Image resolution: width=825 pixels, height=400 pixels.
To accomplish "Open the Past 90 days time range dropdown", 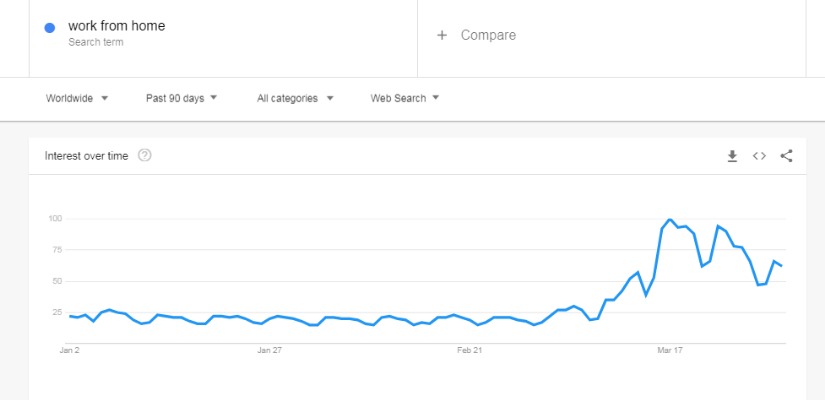I will 182,98.
